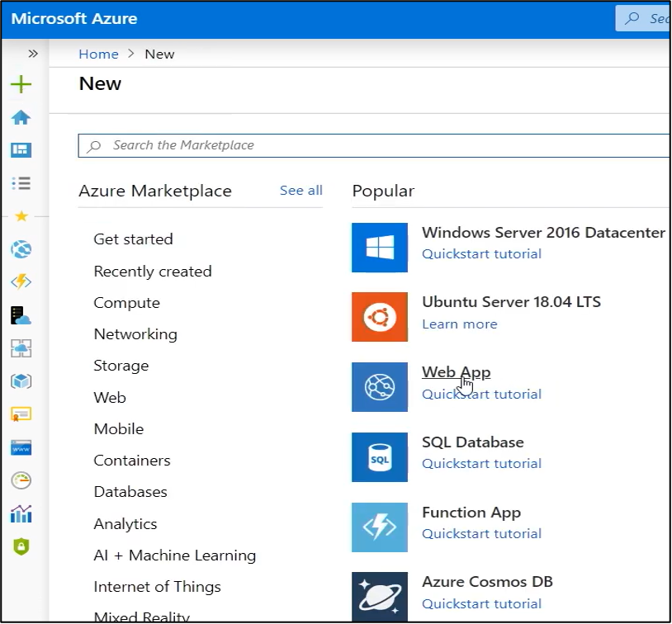Click the green plus Create a resource icon
The height and width of the screenshot is (624, 672).
point(21,84)
